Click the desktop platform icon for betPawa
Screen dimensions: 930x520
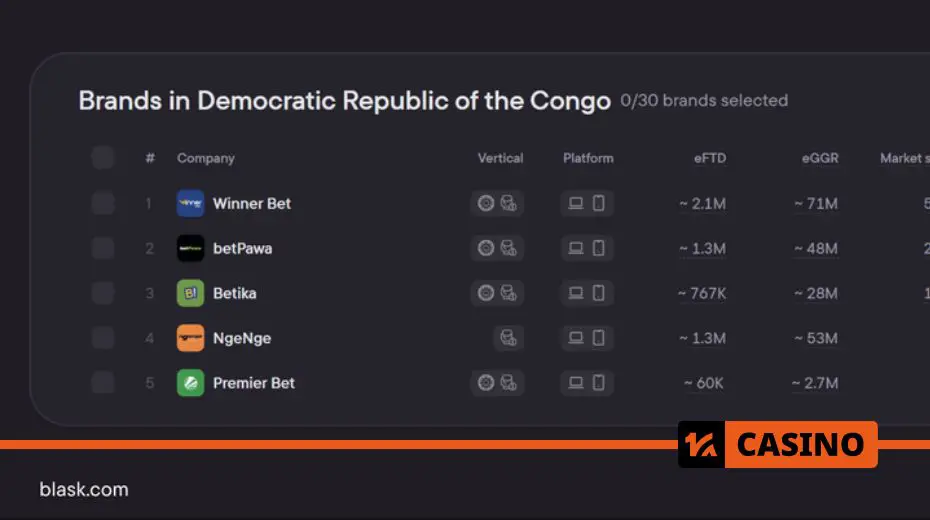[575, 248]
